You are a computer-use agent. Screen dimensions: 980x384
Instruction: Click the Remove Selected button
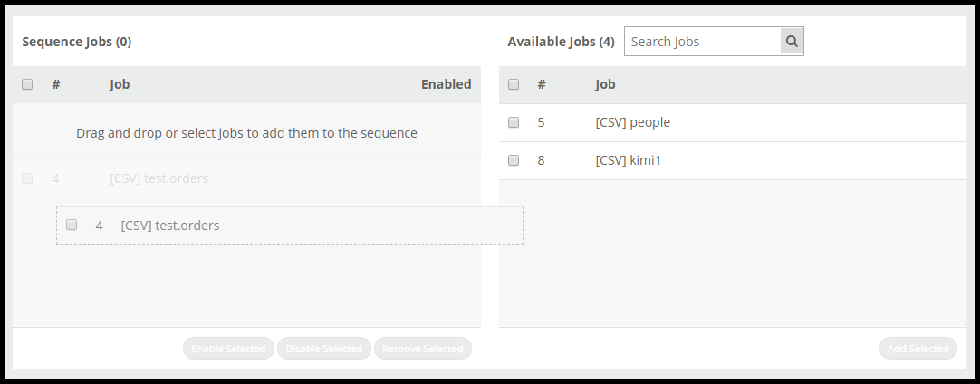coord(422,349)
